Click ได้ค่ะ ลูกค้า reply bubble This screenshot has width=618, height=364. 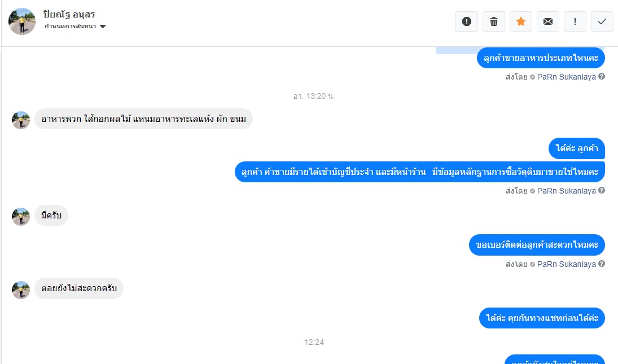click(577, 148)
